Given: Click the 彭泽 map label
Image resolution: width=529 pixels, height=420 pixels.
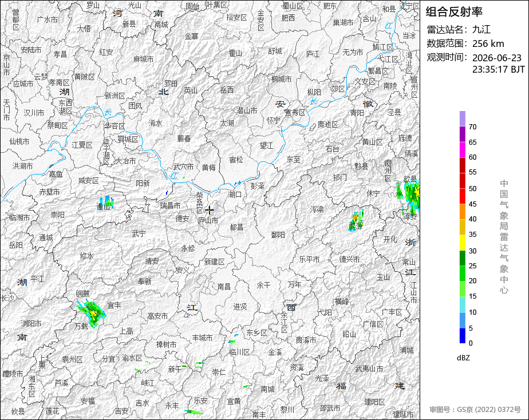Looking at the screenshot, I should pos(258,186).
